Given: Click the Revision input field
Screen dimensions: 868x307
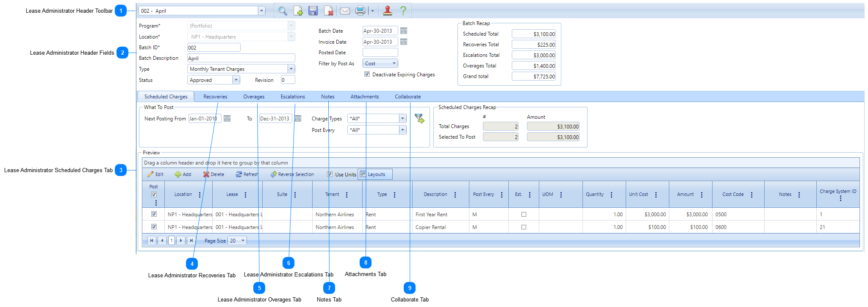Looking at the screenshot, I should (x=288, y=80).
